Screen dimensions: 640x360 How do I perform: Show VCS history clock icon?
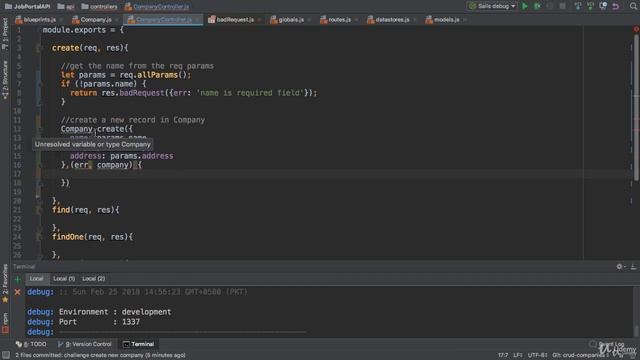point(603,6)
